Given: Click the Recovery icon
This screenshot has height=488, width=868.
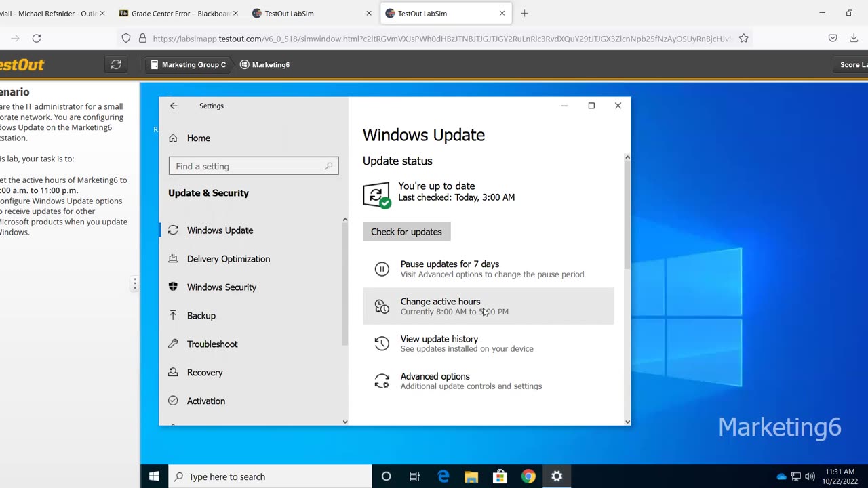Looking at the screenshot, I should (x=173, y=373).
